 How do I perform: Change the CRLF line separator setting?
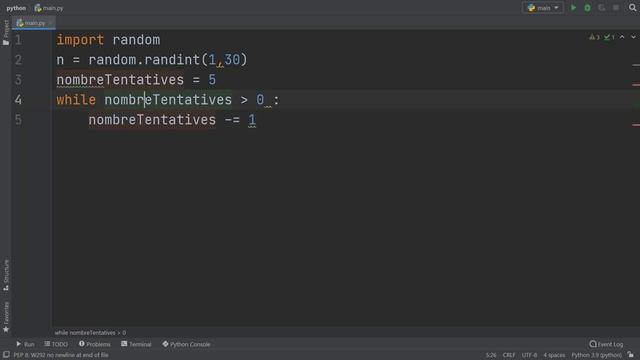tap(509, 355)
